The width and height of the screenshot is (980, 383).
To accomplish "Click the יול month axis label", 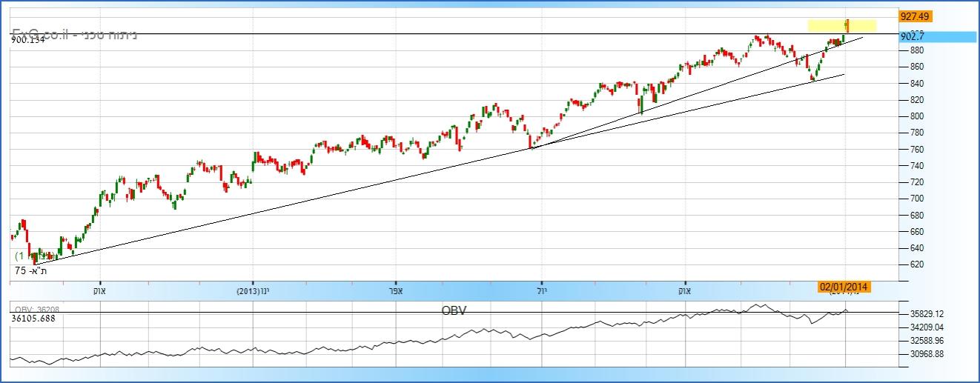I will coord(542,291).
